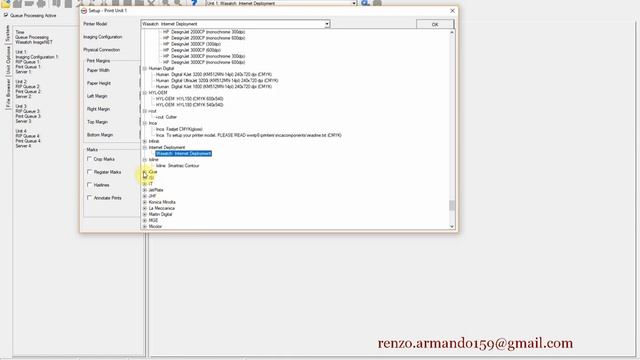640x360 pixels.
Task: Open the Printer Model dropdown arrow
Action: [327, 24]
